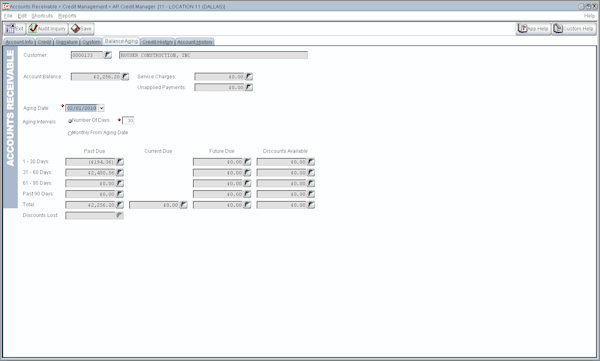
Task: Open the Reports menu
Action: click(67, 16)
